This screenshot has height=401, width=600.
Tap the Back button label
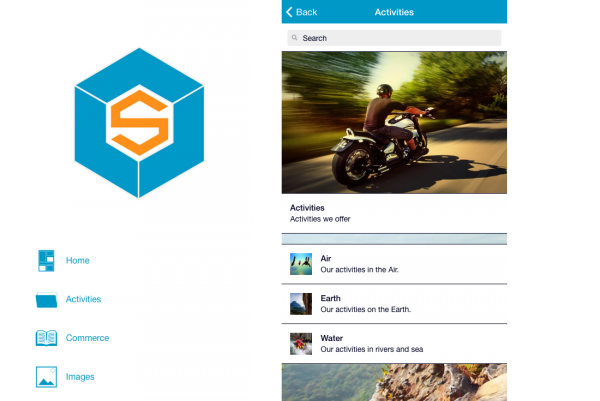(x=307, y=12)
